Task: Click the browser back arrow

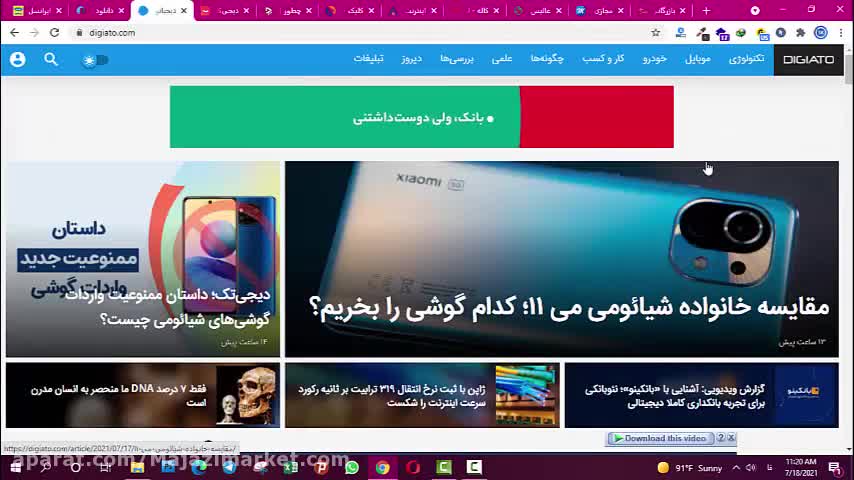Action: tap(14, 33)
